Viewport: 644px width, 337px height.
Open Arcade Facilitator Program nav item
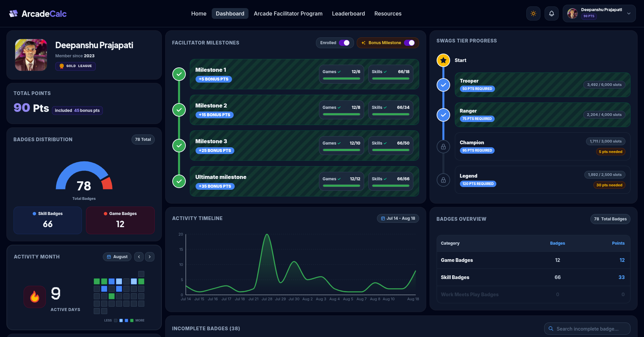tap(288, 13)
